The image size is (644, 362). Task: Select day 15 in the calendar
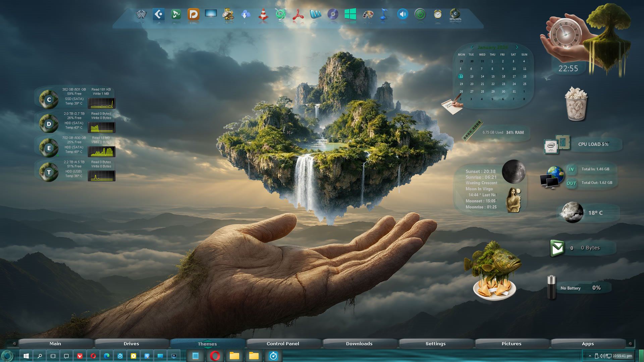(493, 77)
